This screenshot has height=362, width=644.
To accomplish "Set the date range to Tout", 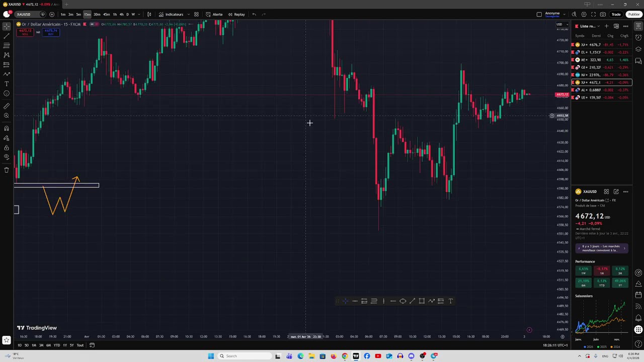I will tap(80, 345).
